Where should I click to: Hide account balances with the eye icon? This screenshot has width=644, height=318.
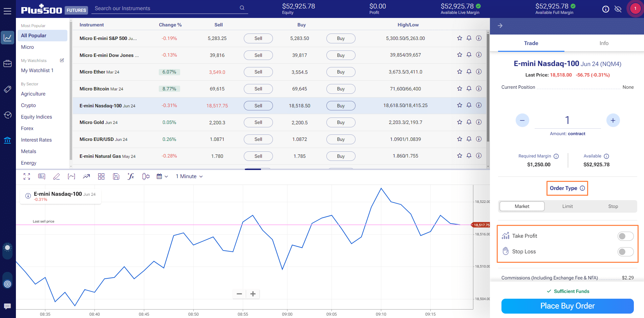(x=618, y=9)
